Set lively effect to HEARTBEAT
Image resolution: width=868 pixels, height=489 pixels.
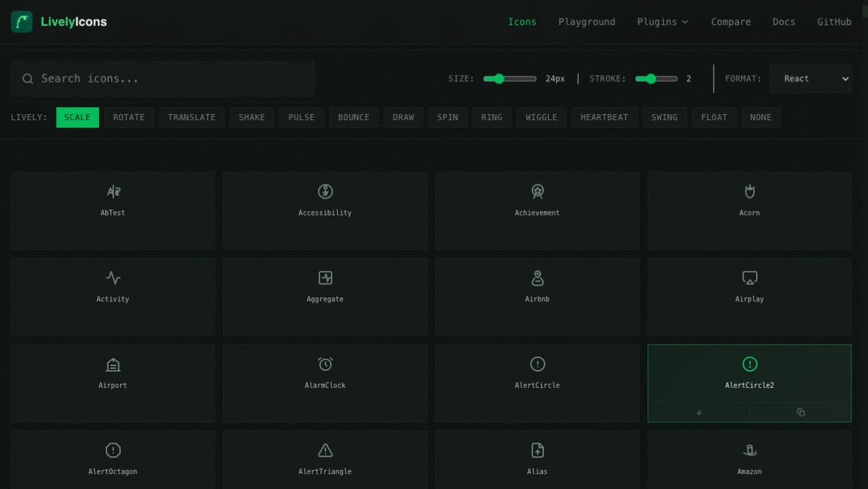pos(604,117)
